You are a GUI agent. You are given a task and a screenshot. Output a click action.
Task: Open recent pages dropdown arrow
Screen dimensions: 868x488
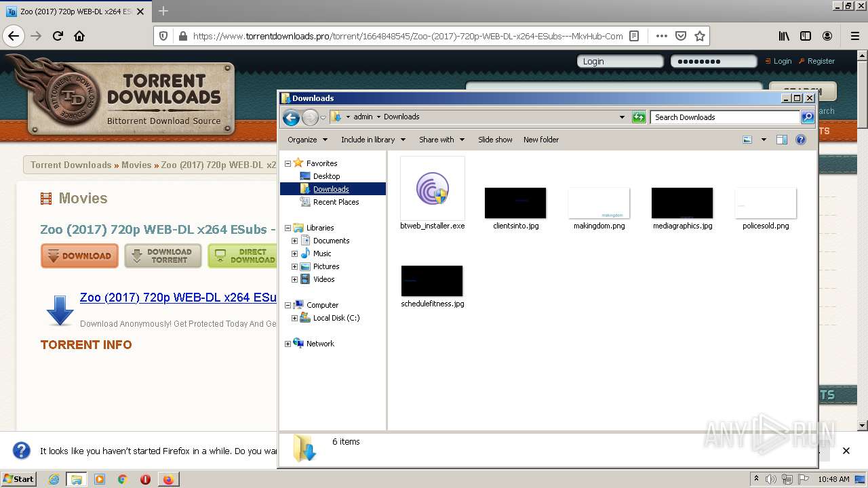[323, 117]
